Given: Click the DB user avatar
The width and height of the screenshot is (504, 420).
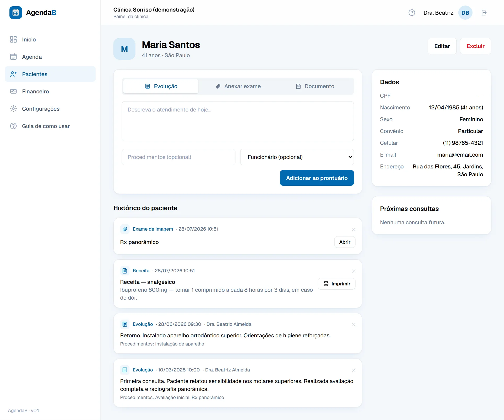Looking at the screenshot, I should click(x=465, y=13).
